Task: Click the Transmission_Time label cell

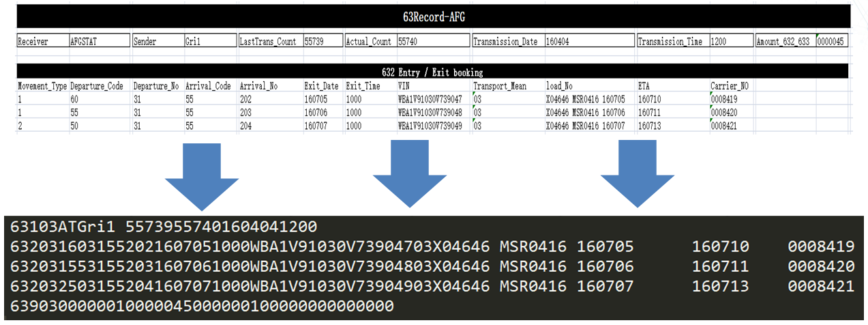Action: (673, 41)
